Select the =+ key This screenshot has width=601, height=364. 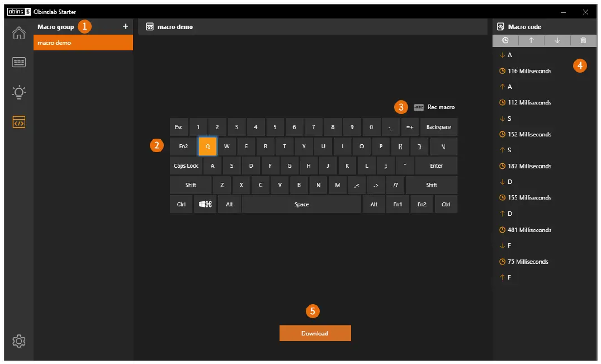pos(410,127)
